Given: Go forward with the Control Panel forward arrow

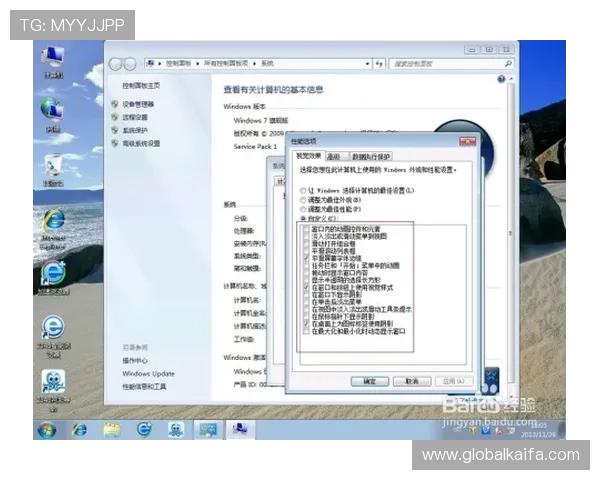Looking at the screenshot, I should (x=130, y=64).
